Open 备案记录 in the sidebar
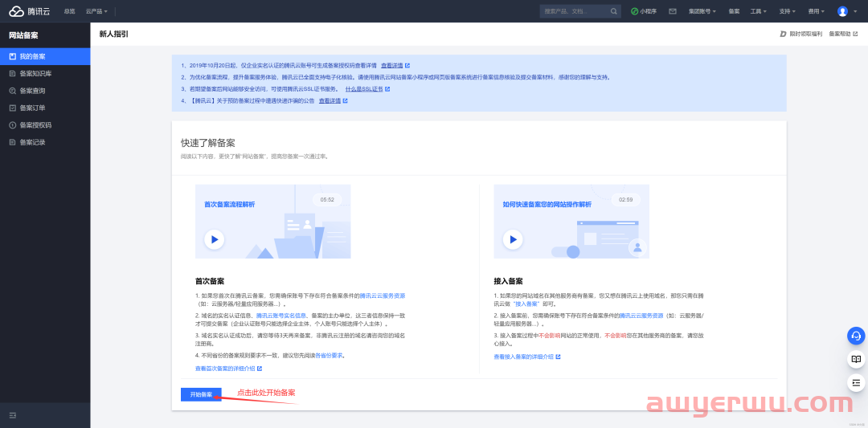This screenshot has width=868, height=428. coord(45,142)
